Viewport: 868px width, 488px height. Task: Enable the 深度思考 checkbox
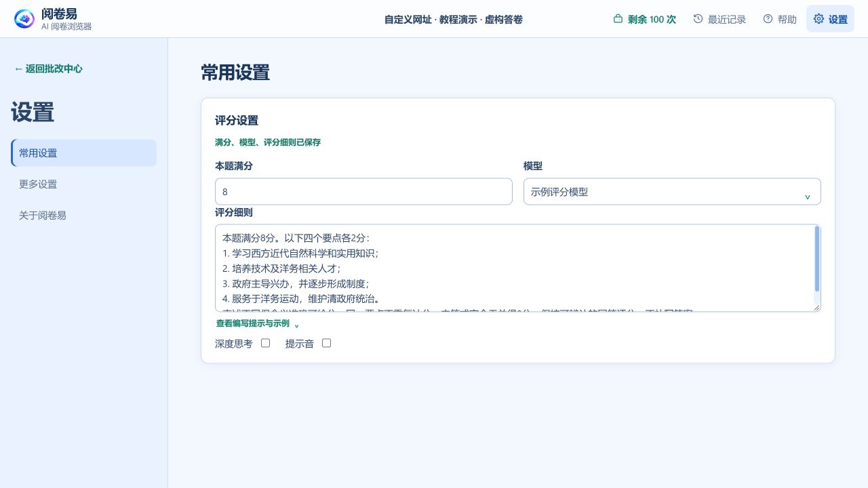265,343
